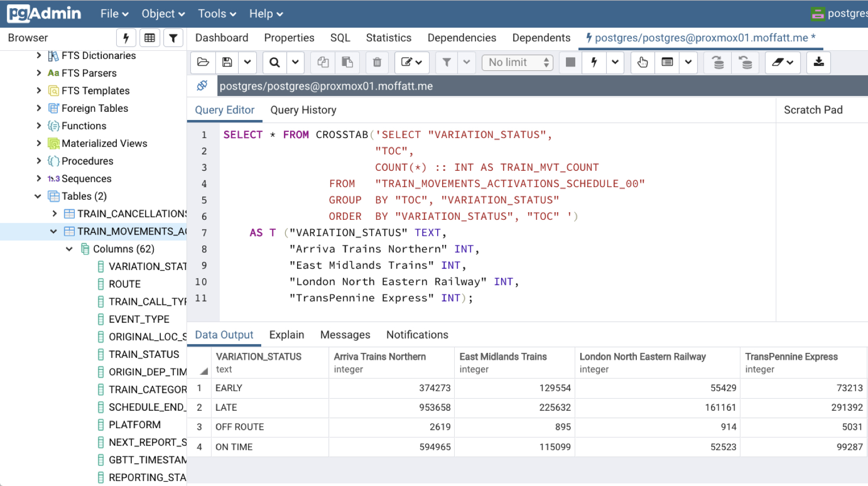868x486 pixels.
Task: Open the Execute options dropdown arrow
Action: (615, 62)
